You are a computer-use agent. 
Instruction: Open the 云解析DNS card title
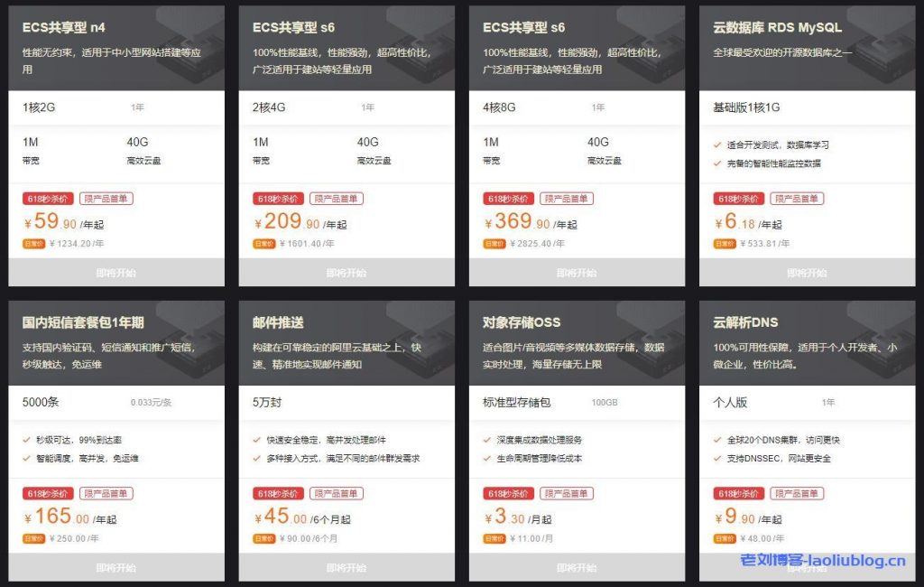click(x=745, y=322)
